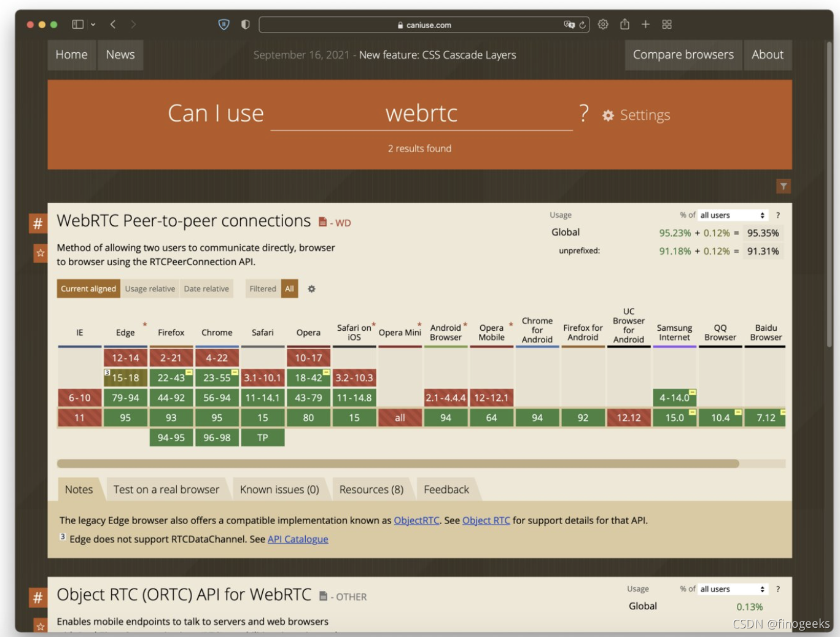The width and height of the screenshot is (840, 637).
Task: Switch to Usage relative view
Action: click(x=150, y=289)
